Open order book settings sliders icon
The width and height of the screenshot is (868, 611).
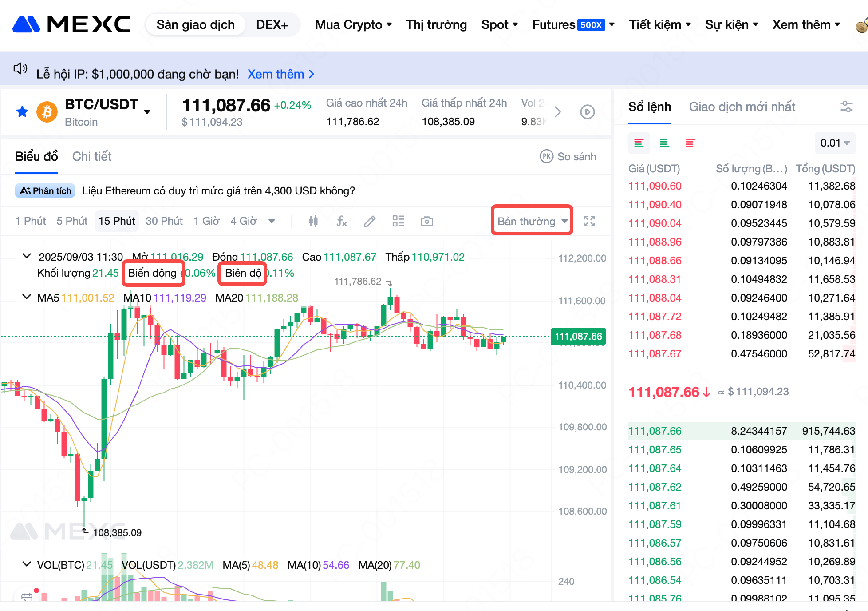pyautogui.click(x=846, y=107)
